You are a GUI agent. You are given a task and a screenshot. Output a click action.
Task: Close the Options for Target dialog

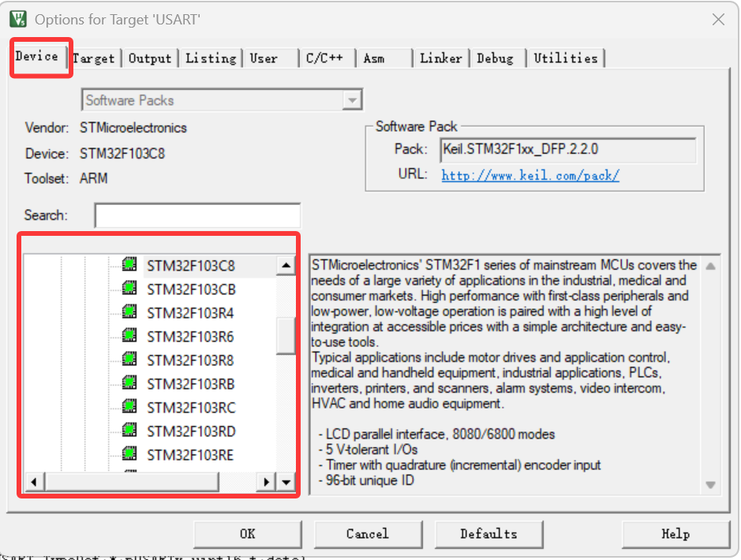tap(718, 20)
